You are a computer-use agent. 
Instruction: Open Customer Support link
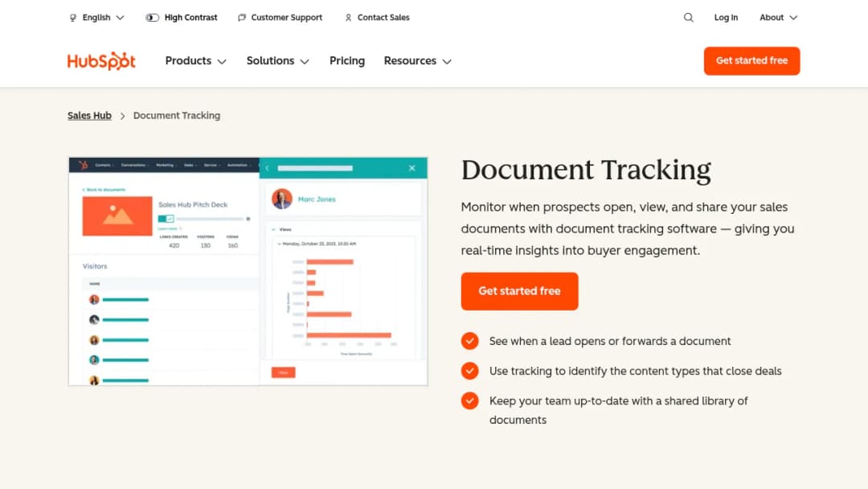point(280,18)
